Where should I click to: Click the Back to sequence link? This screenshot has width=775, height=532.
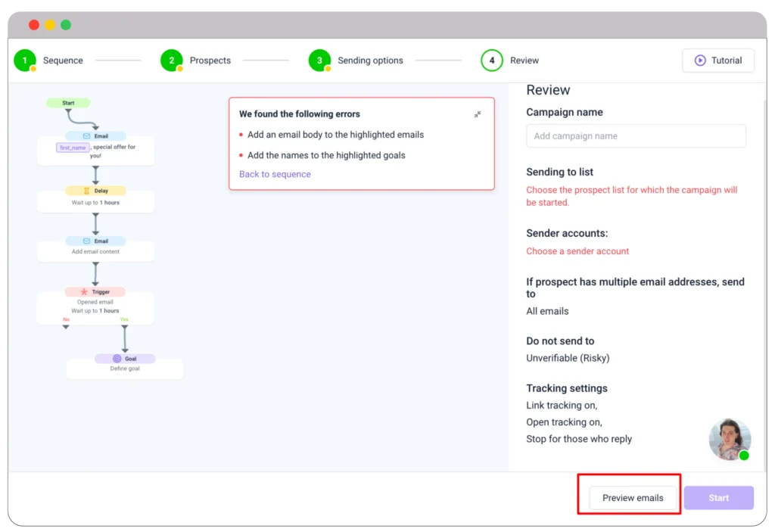[275, 174]
